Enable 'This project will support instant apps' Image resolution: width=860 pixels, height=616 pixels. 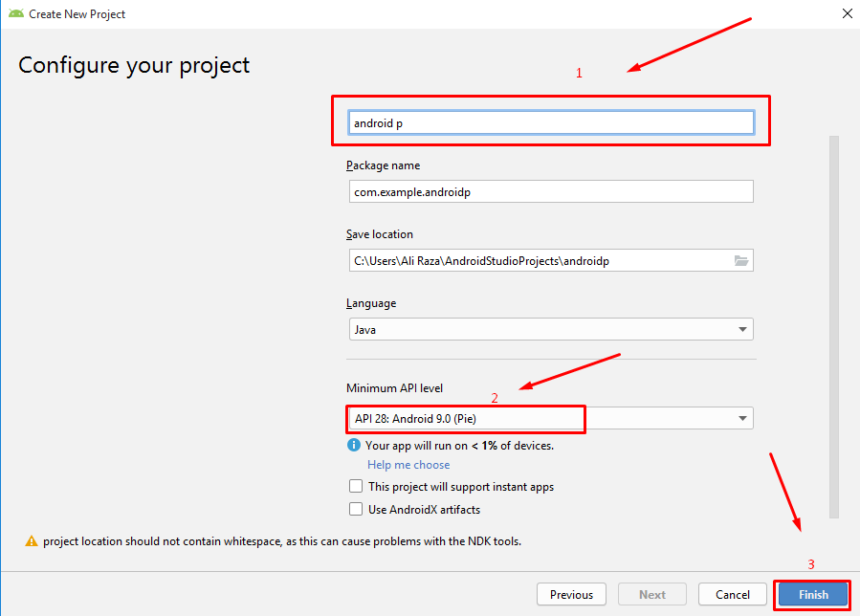coord(356,487)
